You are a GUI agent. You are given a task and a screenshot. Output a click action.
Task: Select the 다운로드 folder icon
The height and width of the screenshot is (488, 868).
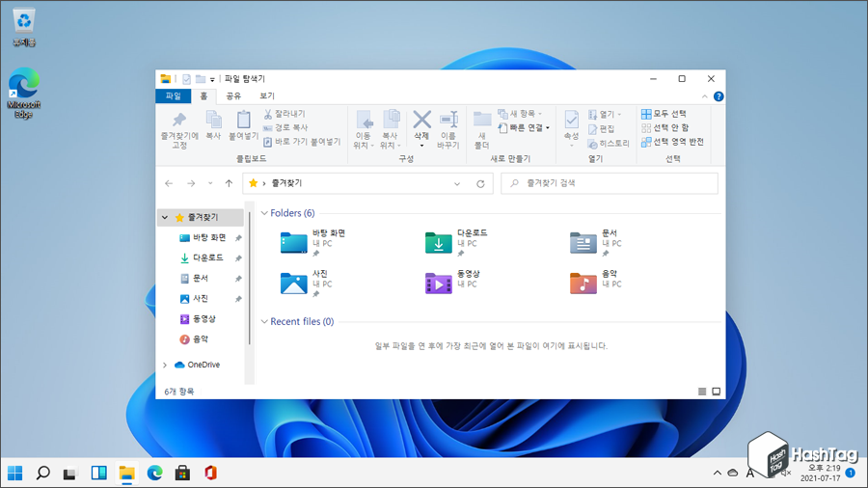439,242
